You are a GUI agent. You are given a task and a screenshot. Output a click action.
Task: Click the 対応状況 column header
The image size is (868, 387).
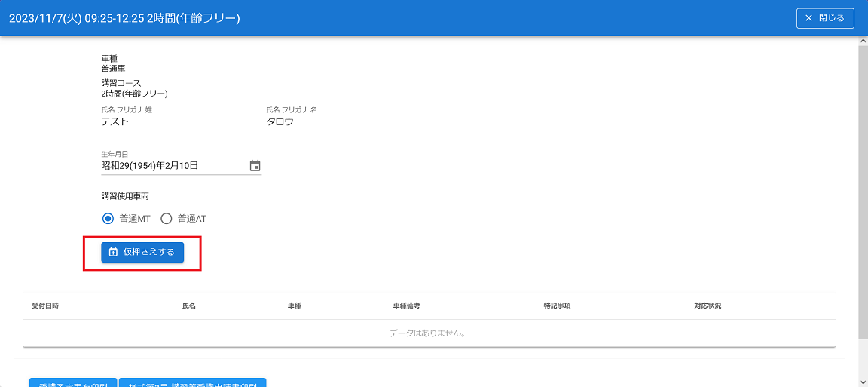click(708, 306)
